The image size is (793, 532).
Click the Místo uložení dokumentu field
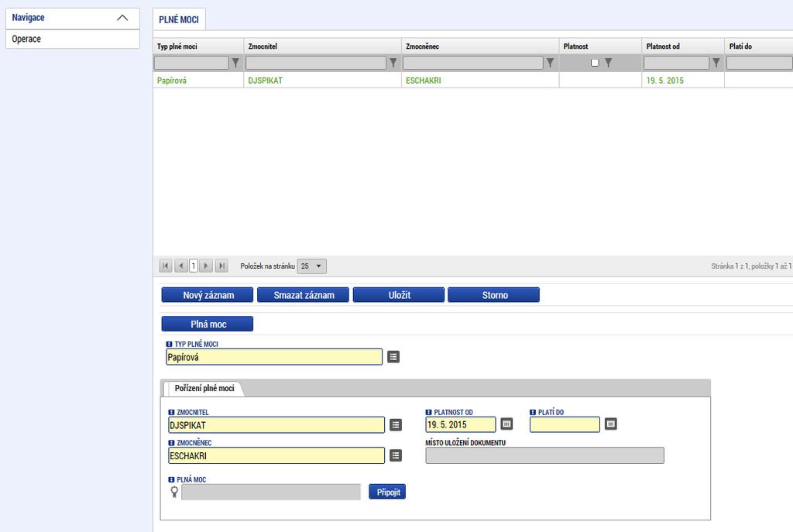(x=544, y=455)
